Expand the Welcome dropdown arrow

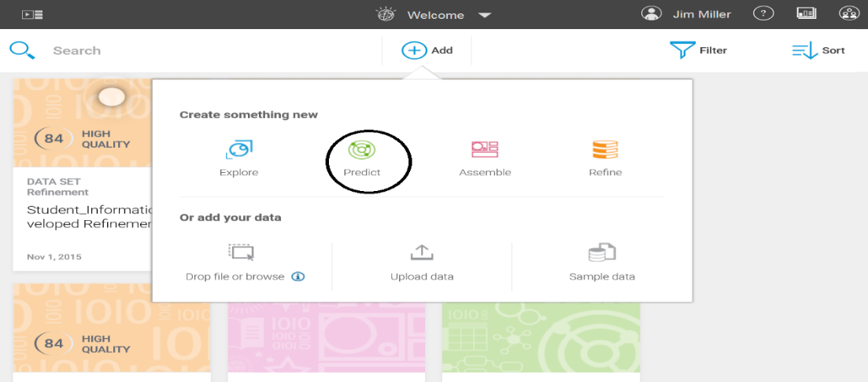tap(485, 15)
